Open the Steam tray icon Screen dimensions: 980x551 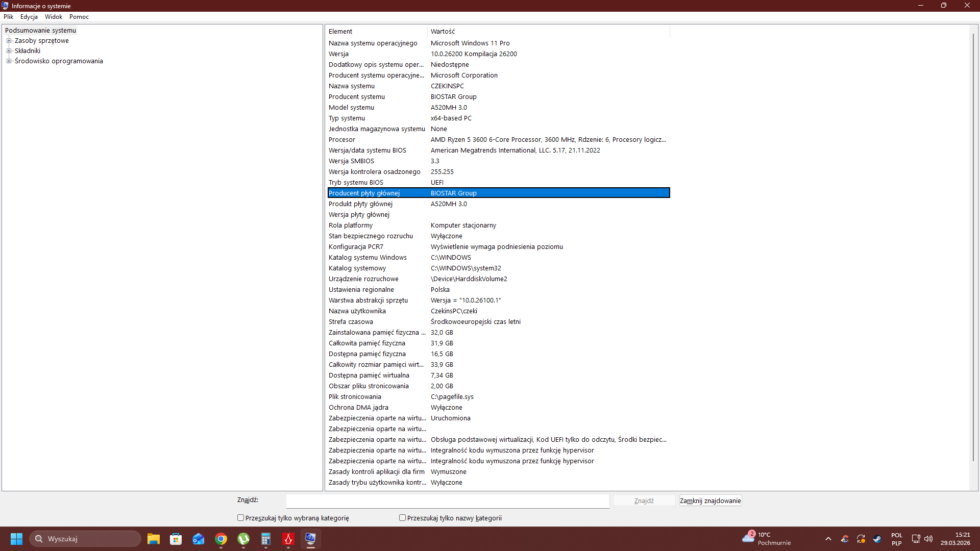[x=877, y=539]
